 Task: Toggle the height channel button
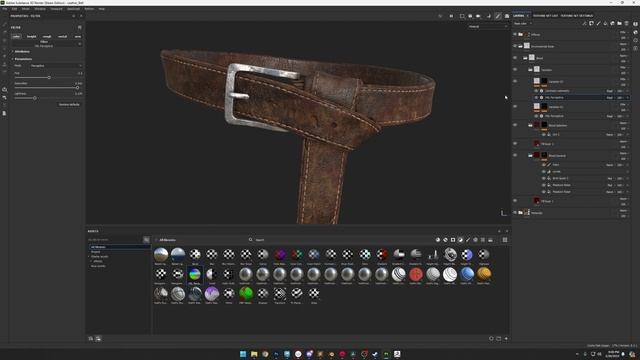[31, 36]
